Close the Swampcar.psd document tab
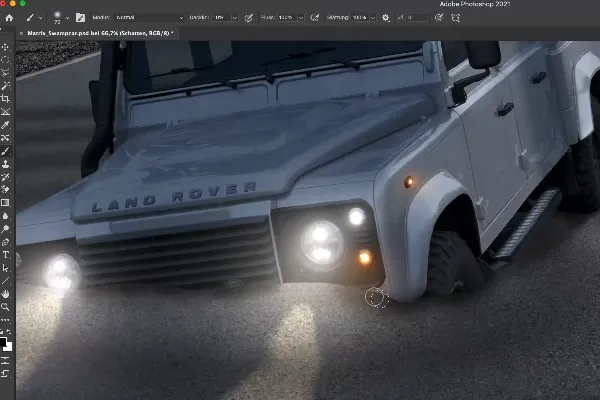This screenshot has width=600, height=400. tap(21, 34)
